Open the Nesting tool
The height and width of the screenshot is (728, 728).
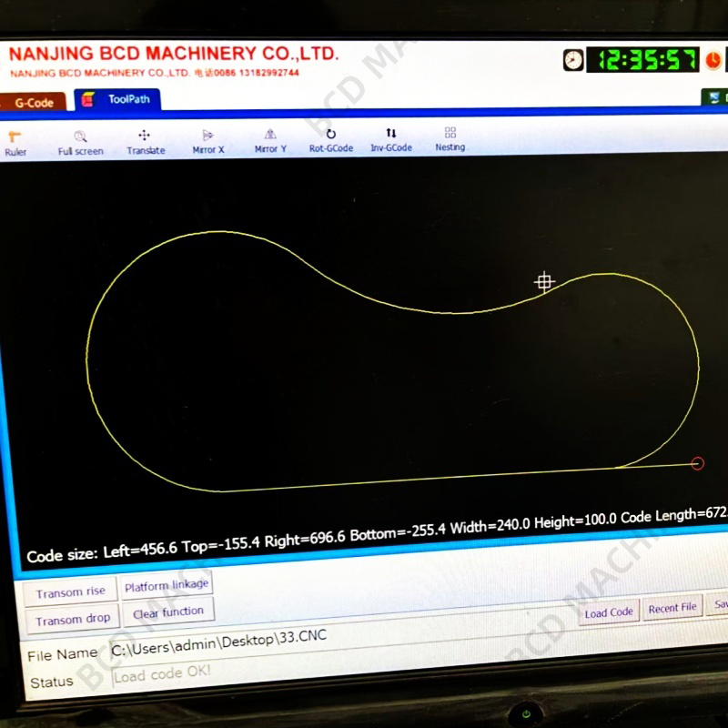450,139
